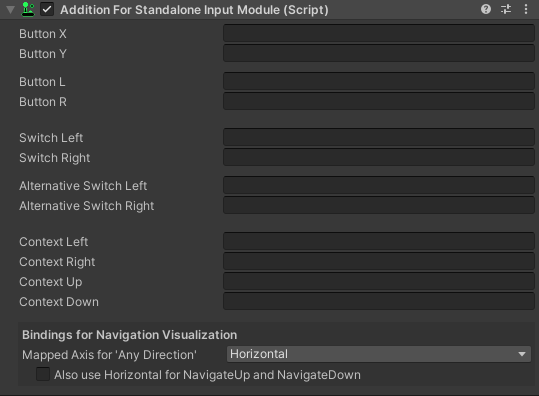Focus the Switch Right text field
Viewport: 539px width, 396px height.
tap(379, 157)
